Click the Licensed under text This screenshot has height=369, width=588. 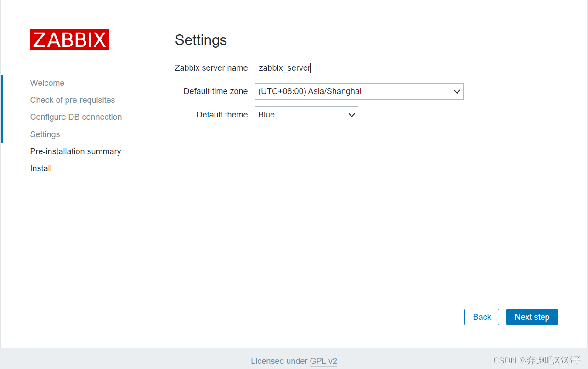[279, 361]
